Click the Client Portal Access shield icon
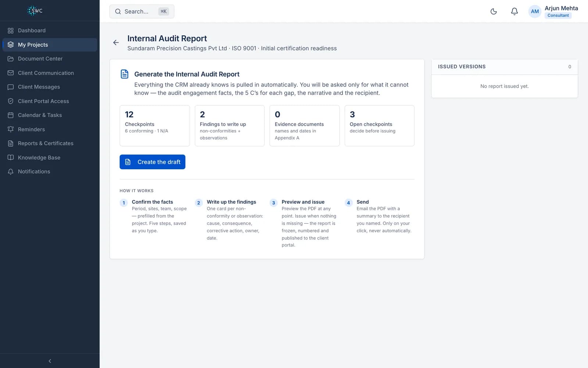Image resolution: width=588 pixels, height=368 pixels. (x=11, y=101)
